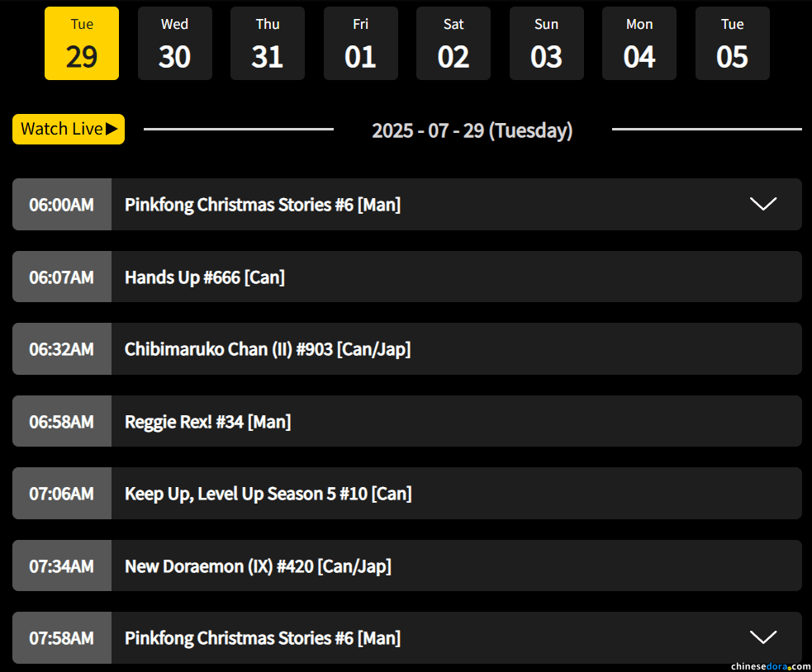Screen dimensions: 812x672
Task: Open Thu 31 date tab
Action: (268, 44)
